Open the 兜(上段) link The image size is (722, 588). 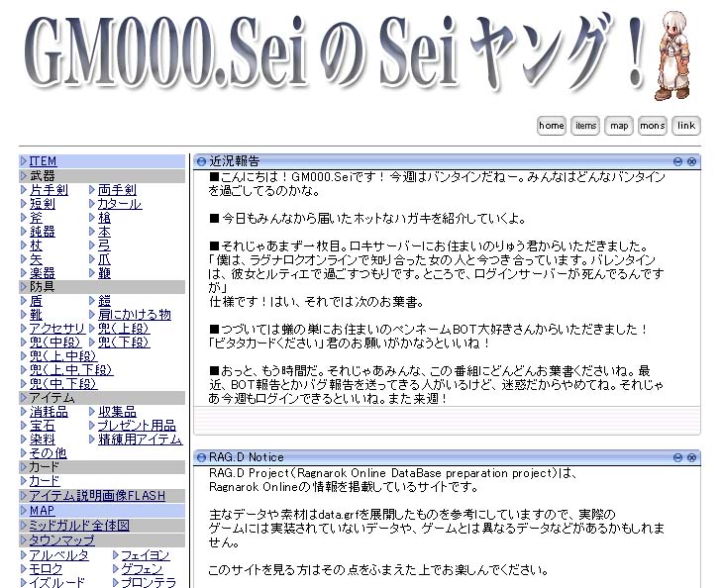[x=124, y=328]
